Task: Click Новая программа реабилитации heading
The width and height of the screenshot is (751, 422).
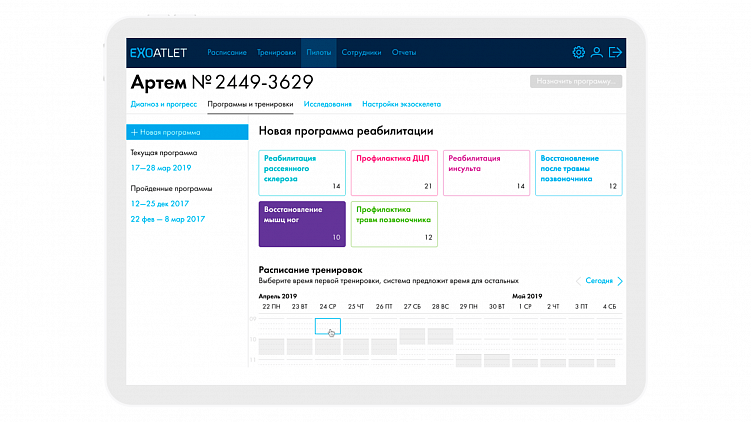Action: coord(346,131)
